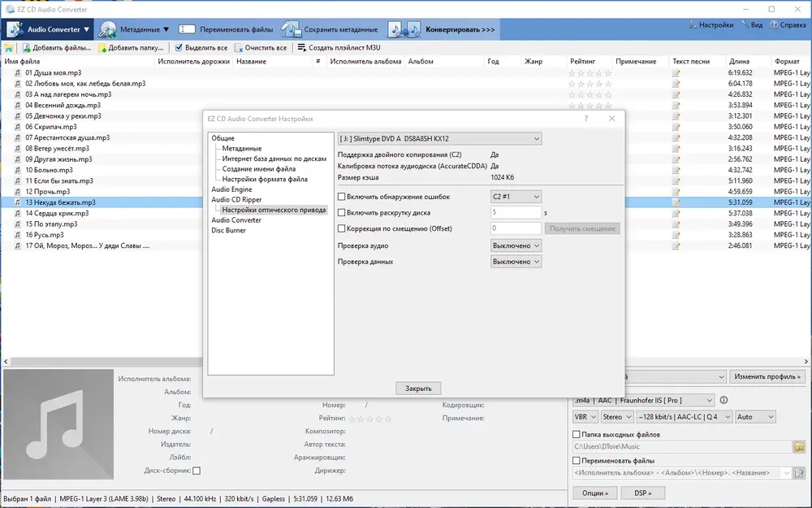Viewport: 812px width, 508px height.
Task: Click Выделить все in the toolbar
Action: point(201,48)
